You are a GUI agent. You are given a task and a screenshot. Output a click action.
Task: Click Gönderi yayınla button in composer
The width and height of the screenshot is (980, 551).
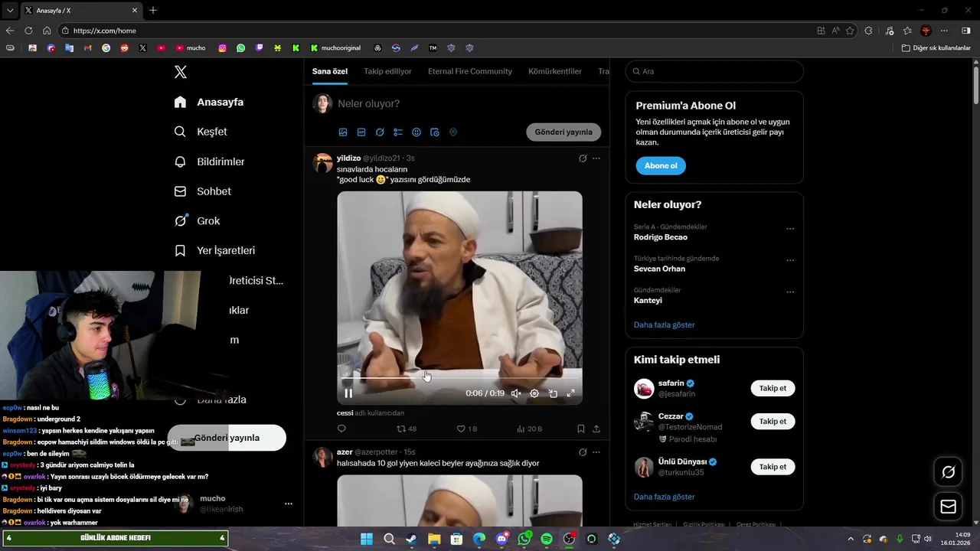coord(563,132)
